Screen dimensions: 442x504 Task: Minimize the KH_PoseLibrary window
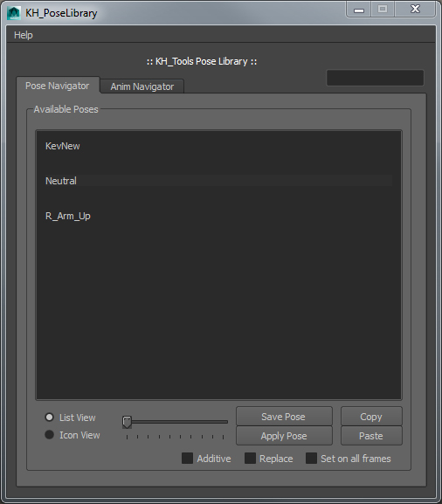359,10
